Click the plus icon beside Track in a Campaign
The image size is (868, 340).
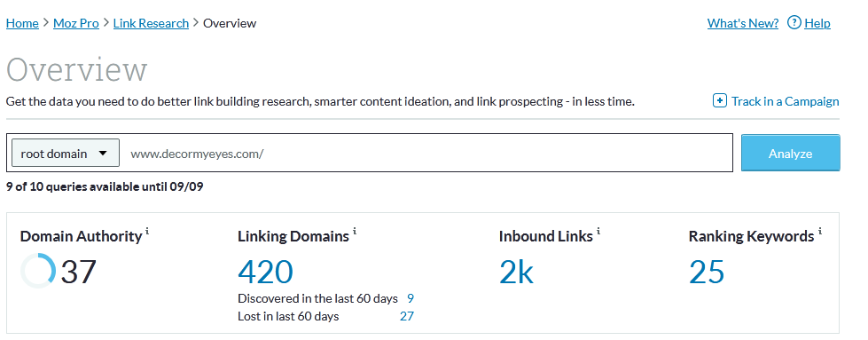click(x=720, y=101)
